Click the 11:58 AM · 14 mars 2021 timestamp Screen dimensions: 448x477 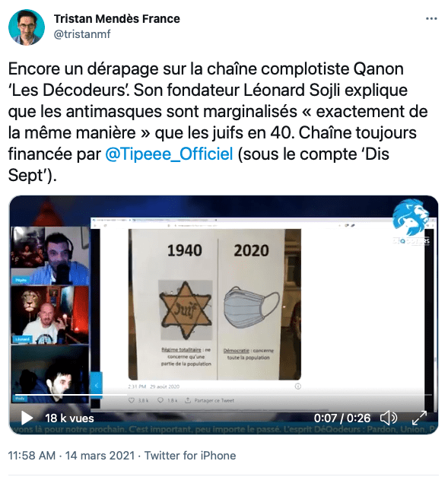[71, 456]
